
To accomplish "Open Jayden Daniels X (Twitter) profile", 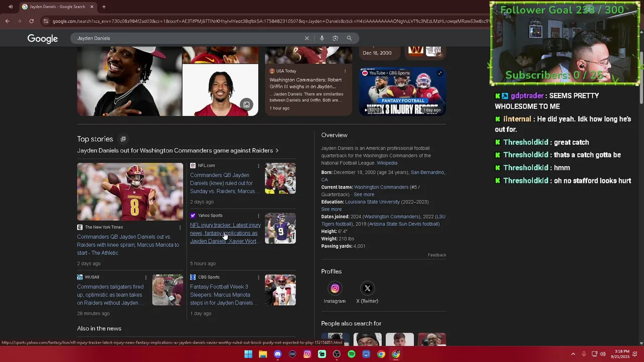I will coord(367,292).
